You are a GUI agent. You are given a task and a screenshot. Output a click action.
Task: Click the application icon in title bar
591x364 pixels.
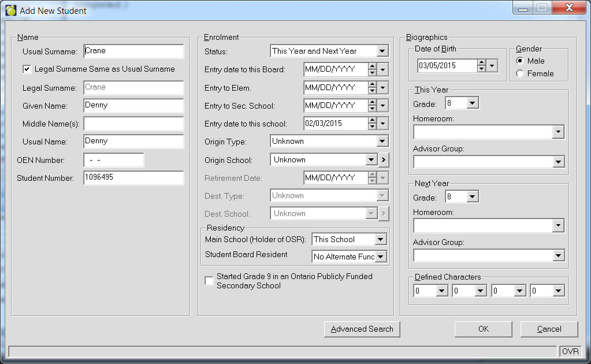11,10
